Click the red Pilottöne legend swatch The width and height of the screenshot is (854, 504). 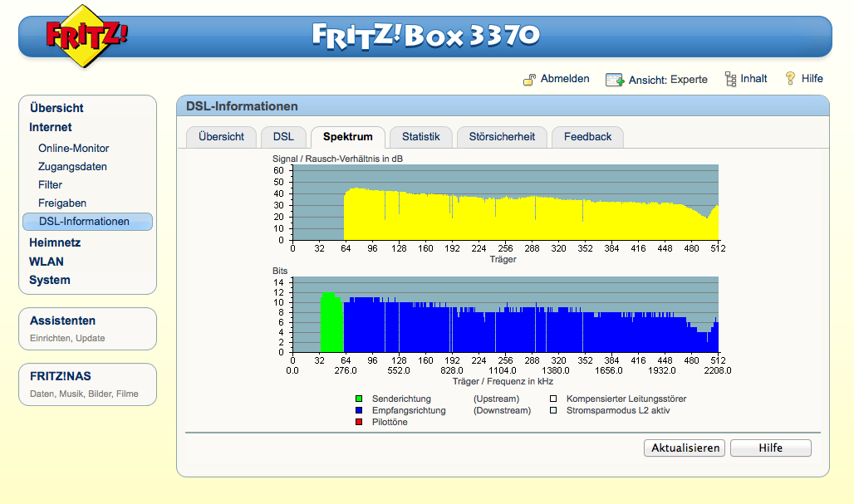[359, 422]
